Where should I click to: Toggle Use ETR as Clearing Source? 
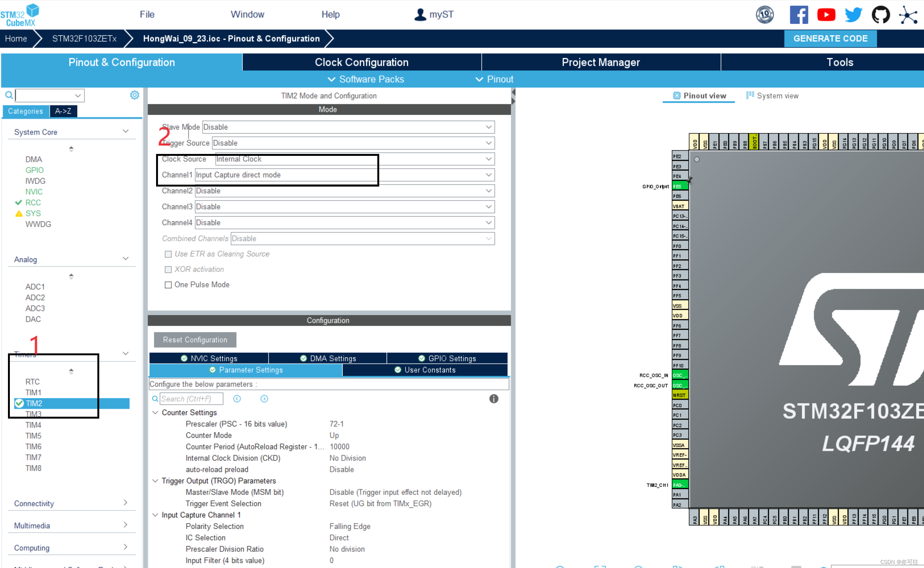point(168,254)
